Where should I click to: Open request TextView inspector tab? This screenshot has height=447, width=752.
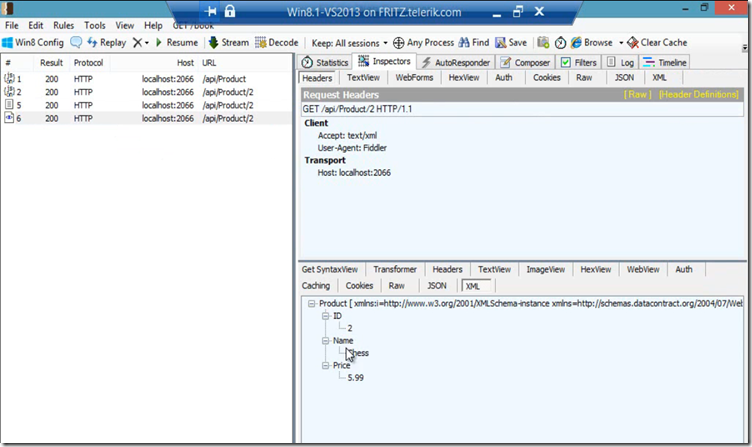pyautogui.click(x=363, y=78)
